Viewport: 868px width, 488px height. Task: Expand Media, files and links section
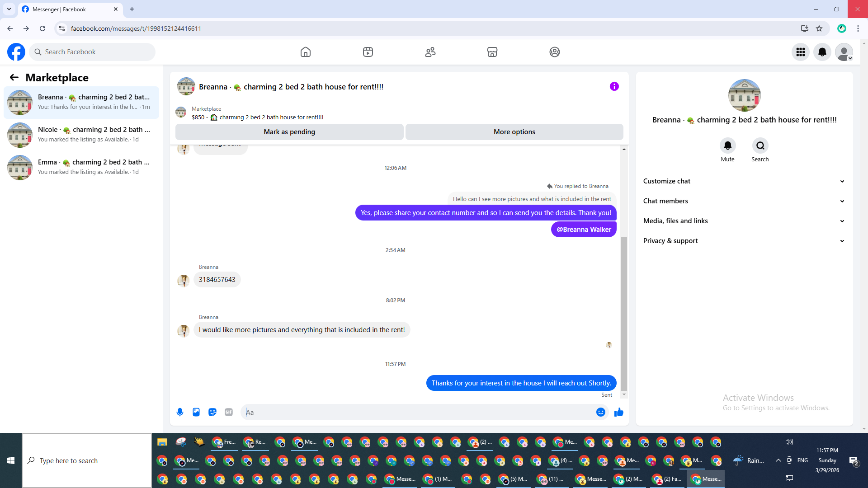[744, 221]
